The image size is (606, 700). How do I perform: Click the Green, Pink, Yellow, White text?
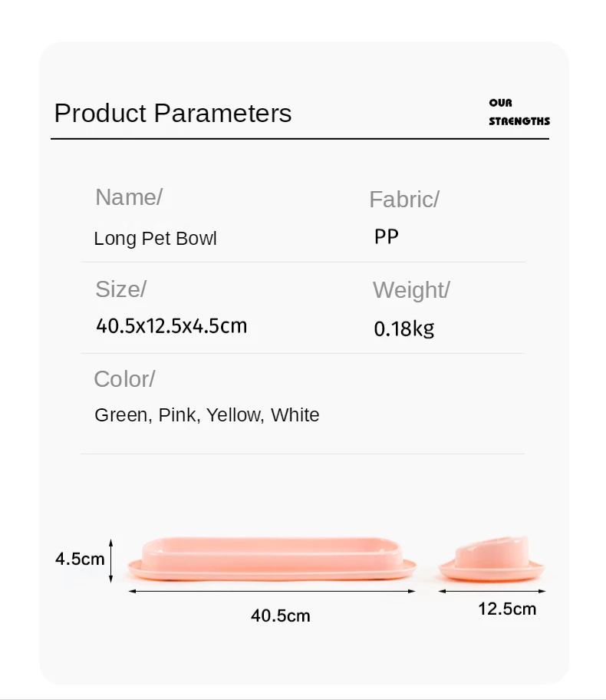[x=206, y=415]
